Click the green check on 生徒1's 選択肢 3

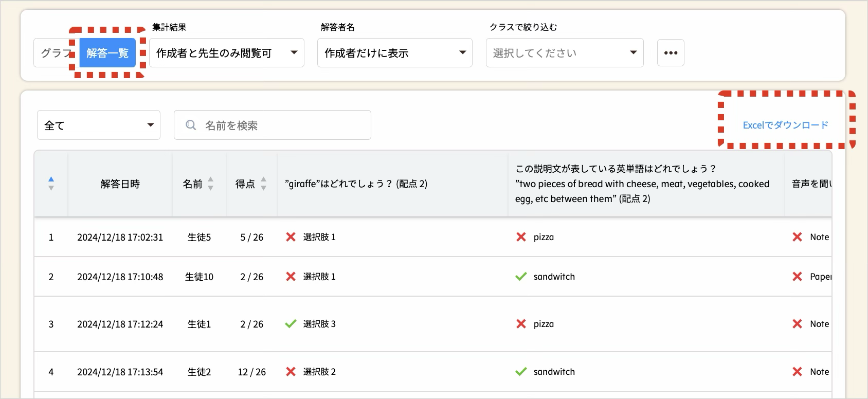(x=291, y=324)
